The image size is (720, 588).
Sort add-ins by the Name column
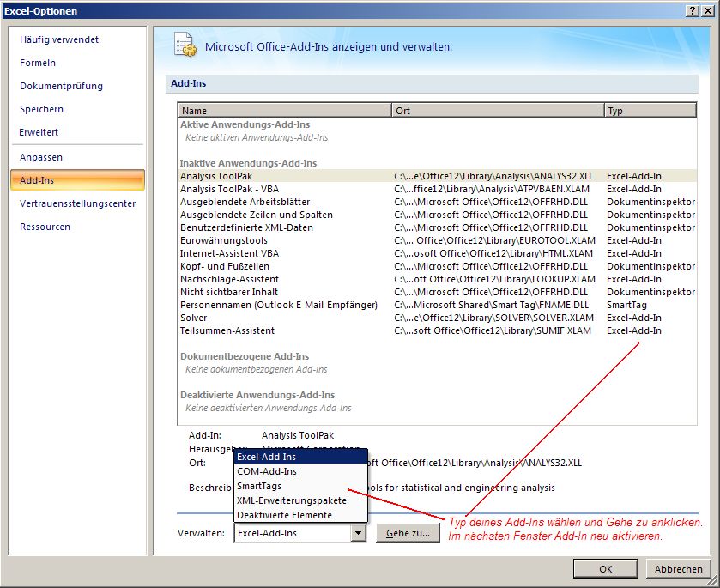click(x=285, y=110)
